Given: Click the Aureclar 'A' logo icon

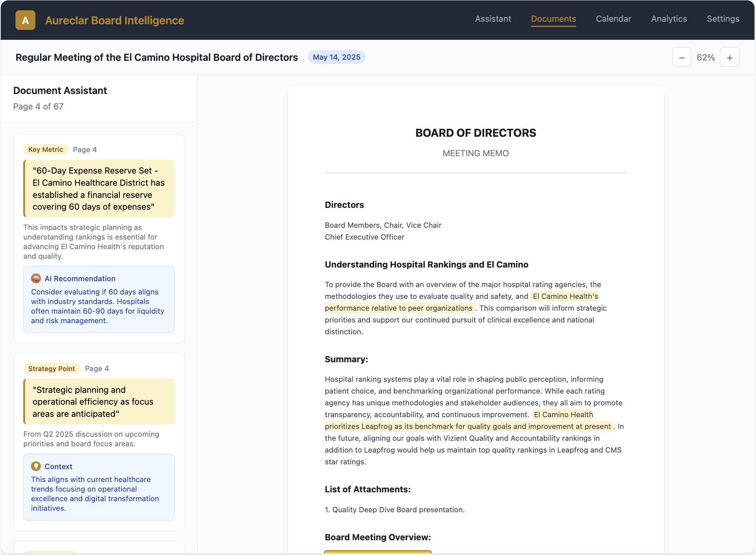Looking at the screenshot, I should tap(25, 20).
